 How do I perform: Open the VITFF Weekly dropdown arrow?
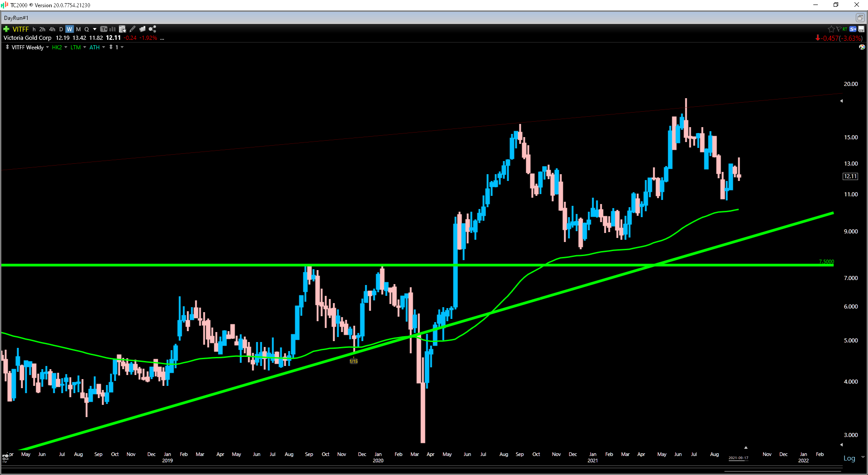(x=47, y=47)
